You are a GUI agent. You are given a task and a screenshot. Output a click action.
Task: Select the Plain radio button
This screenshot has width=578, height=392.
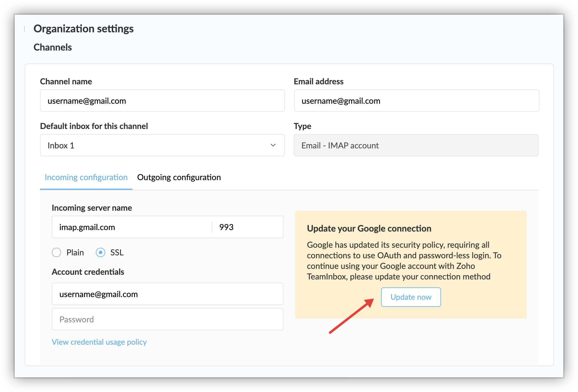click(56, 252)
